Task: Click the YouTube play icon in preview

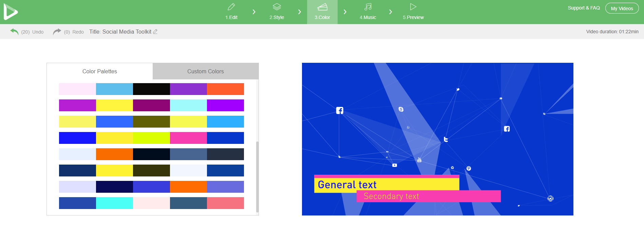Action: point(395,165)
